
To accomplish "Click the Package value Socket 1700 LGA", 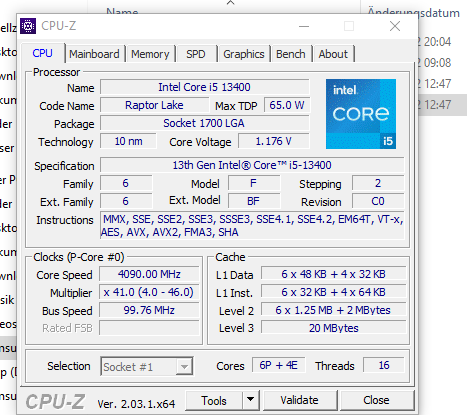I will pyautogui.click(x=205, y=123).
